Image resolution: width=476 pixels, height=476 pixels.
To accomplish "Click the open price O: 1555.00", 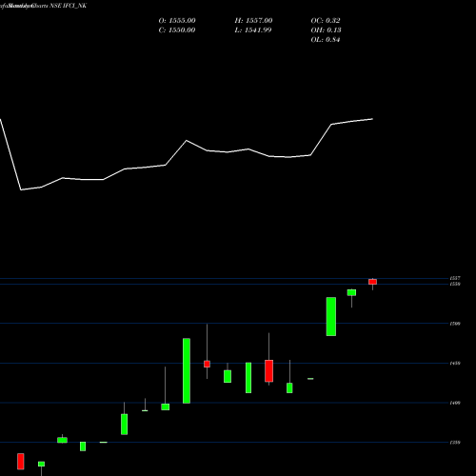I will click(177, 21).
